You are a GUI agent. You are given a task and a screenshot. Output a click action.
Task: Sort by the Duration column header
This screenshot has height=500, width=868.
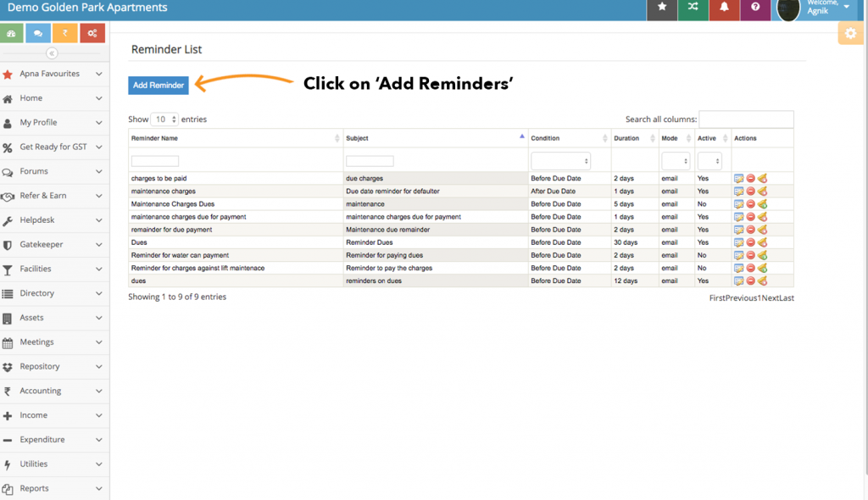coord(634,138)
